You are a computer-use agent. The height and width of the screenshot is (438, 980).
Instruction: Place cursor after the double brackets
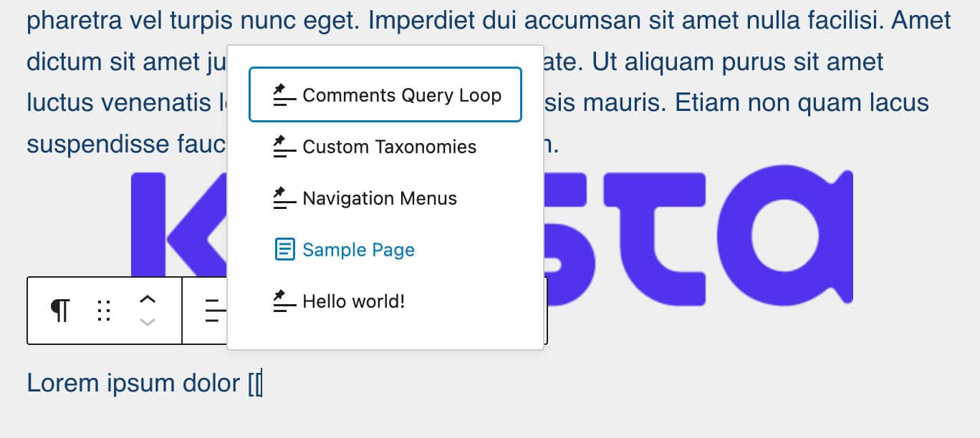coord(261,382)
